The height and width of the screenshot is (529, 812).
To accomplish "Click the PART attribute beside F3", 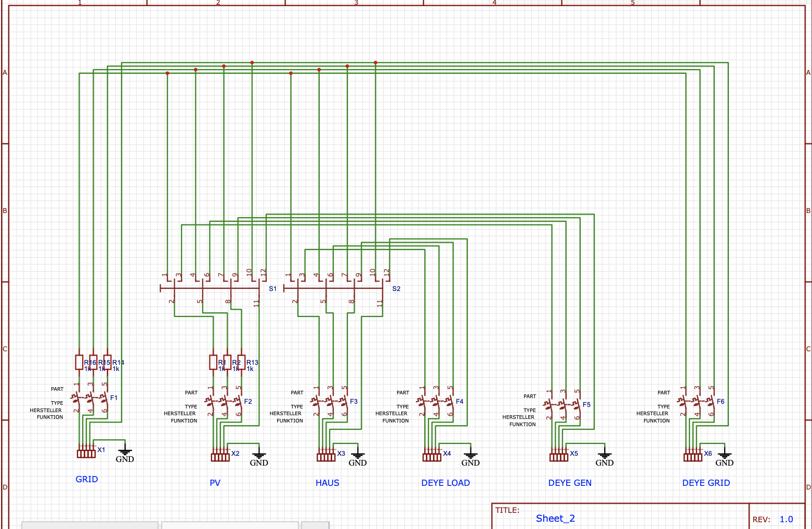I will pyautogui.click(x=297, y=393).
